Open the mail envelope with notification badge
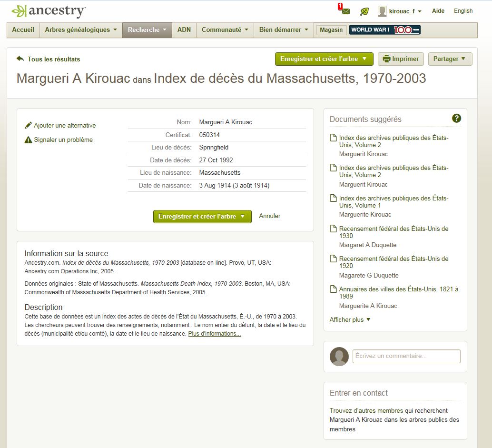 click(344, 10)
